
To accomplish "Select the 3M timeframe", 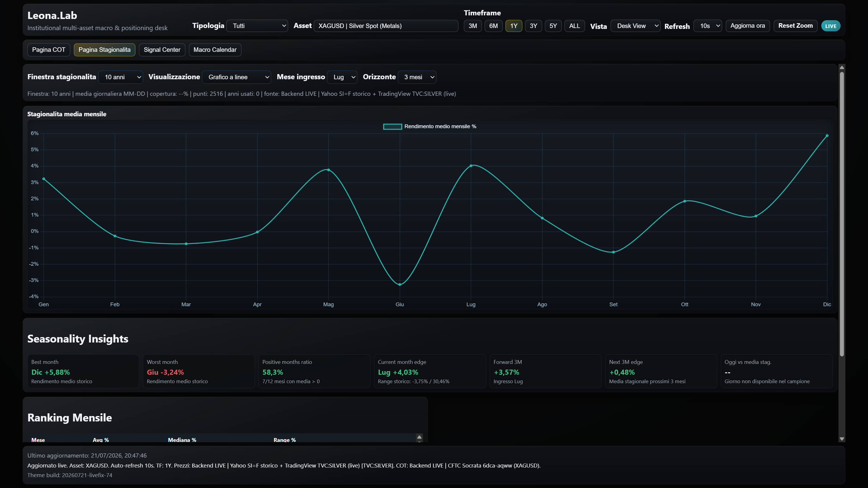I will [x=472, y=26].
